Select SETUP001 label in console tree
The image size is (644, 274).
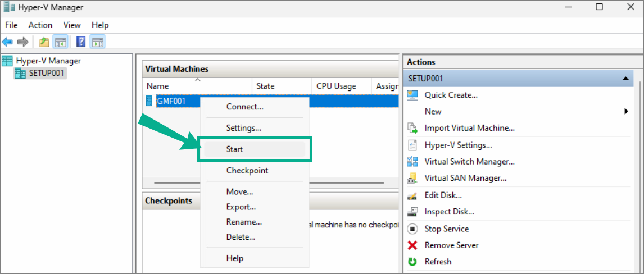point(47,74)
